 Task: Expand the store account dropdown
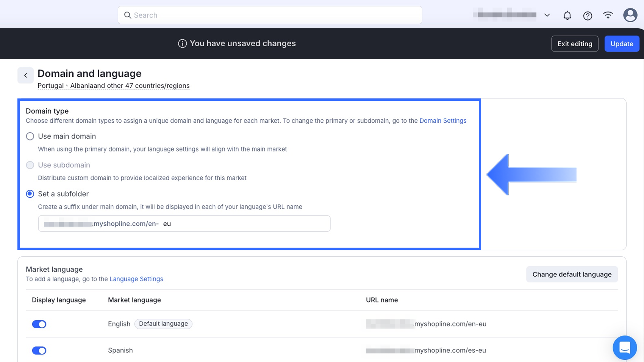point(547,15)
